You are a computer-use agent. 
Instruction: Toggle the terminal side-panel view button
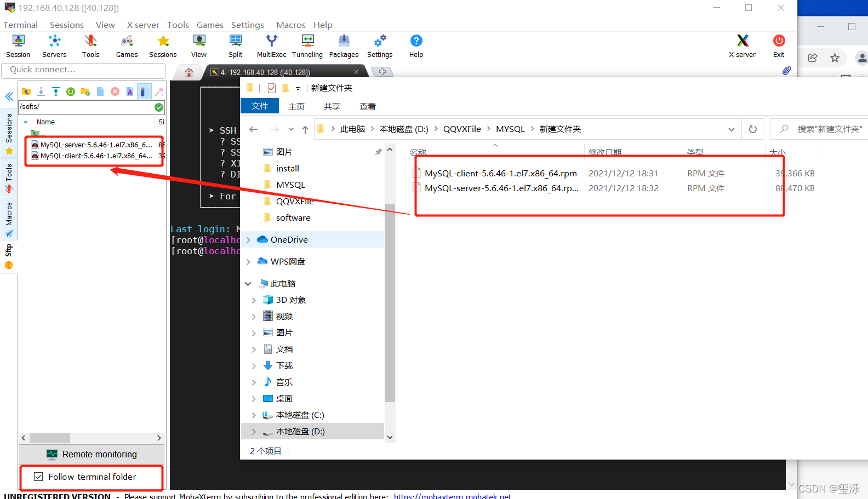click(144, 91)
